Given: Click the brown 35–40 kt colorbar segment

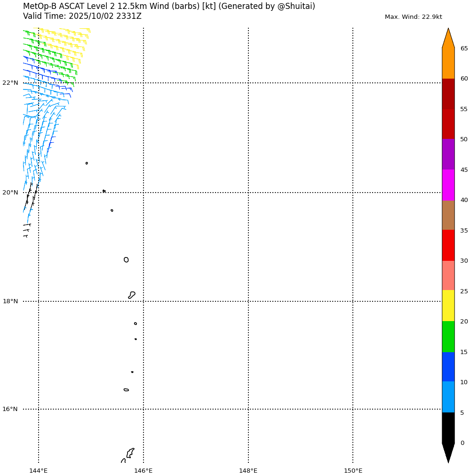Looking at the screenshot, I should point(448,215).
